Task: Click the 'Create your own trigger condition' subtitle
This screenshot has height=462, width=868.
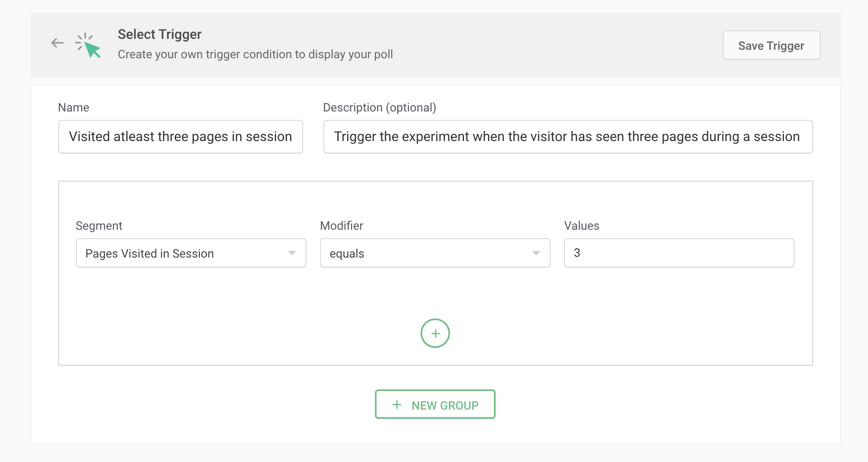Action: click(255, 54)
